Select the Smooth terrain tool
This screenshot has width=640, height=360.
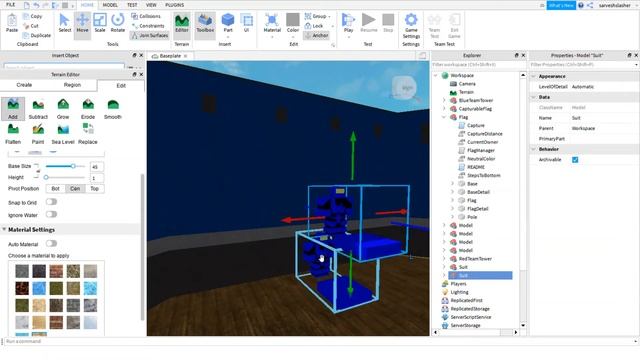coord(113,109)
